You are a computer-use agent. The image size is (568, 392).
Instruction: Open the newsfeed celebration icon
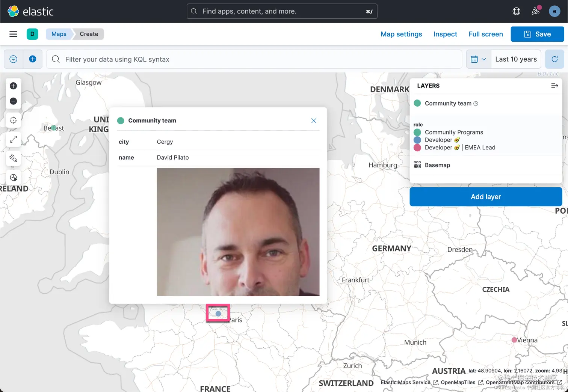536,11
